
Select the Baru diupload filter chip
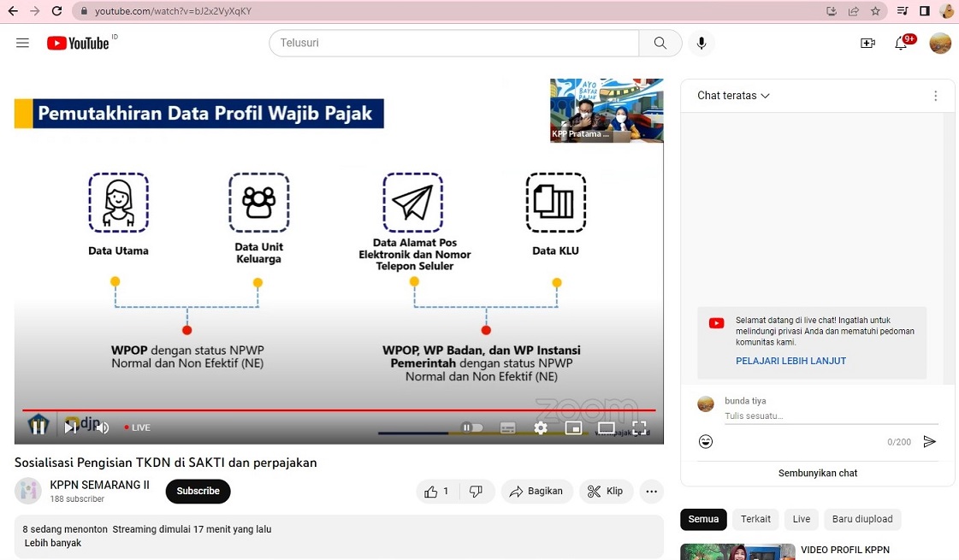coord(862,519)
